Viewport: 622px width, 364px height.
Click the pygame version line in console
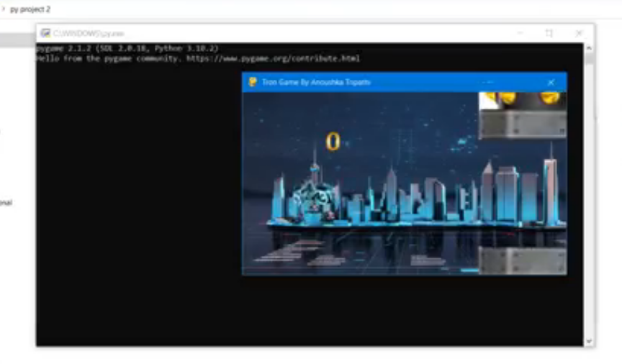point(127,48)
